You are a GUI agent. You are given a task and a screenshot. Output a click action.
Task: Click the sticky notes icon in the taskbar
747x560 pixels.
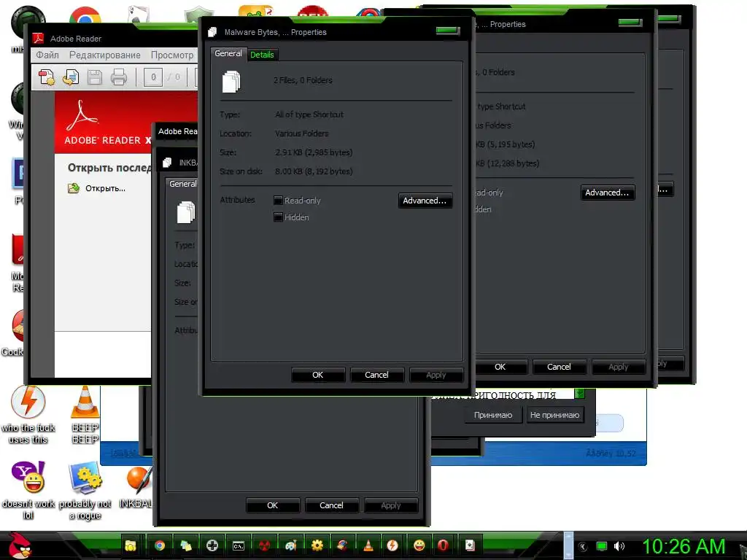coord(186,545)
